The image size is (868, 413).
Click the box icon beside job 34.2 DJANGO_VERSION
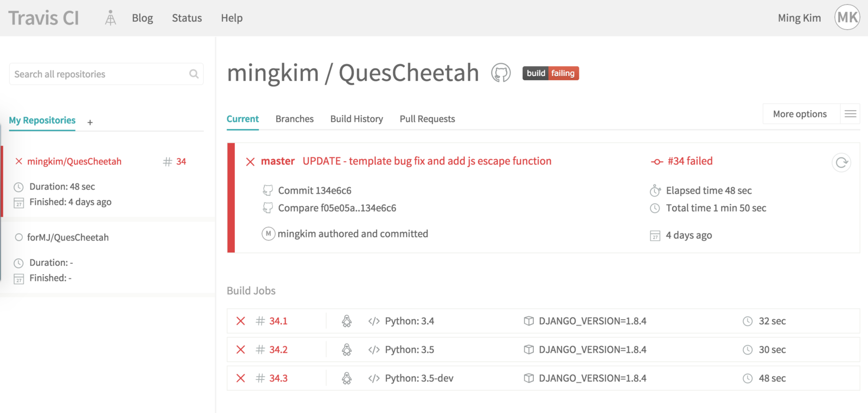529,350
